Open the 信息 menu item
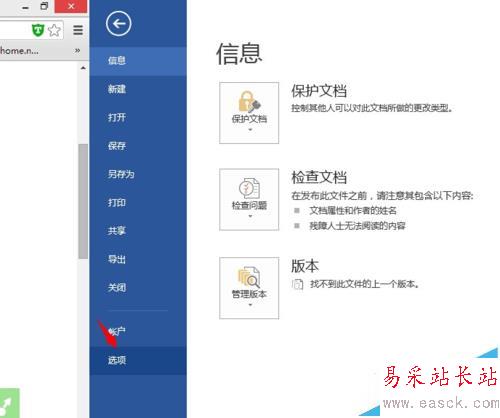The height and width of the screenshot is (418, 500). point(138,61)
